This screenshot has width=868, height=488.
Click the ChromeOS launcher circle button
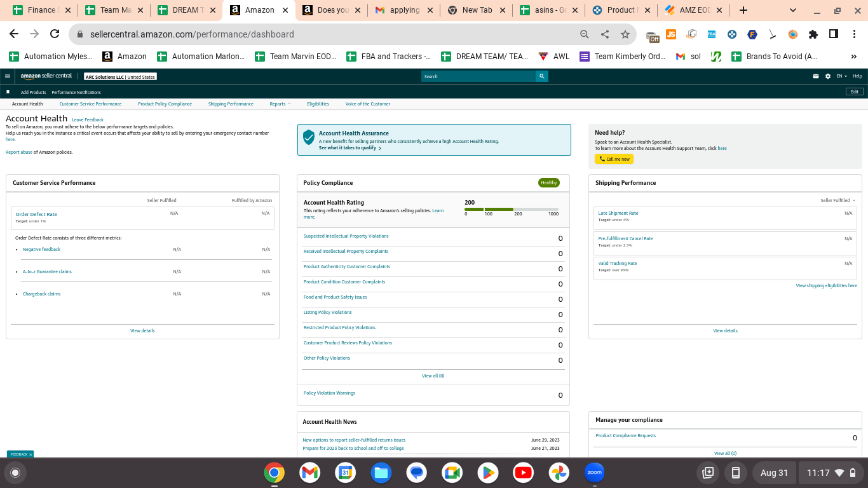[15, 473]
